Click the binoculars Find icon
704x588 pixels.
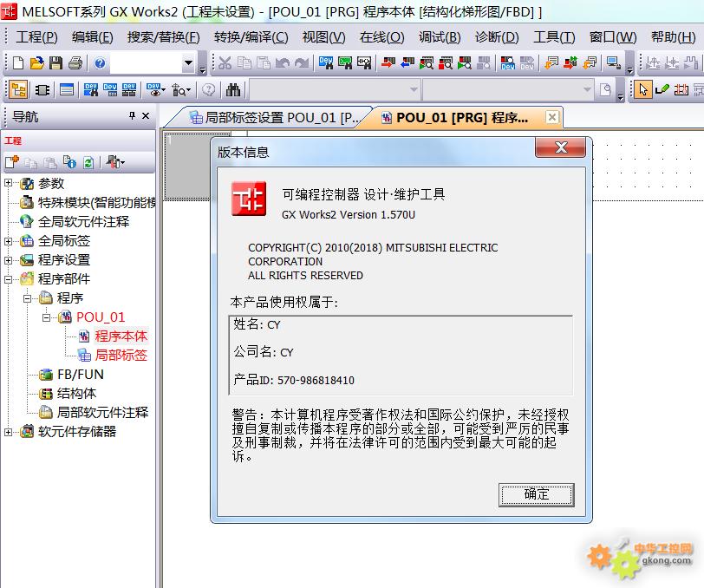click(x=233, y=90)
